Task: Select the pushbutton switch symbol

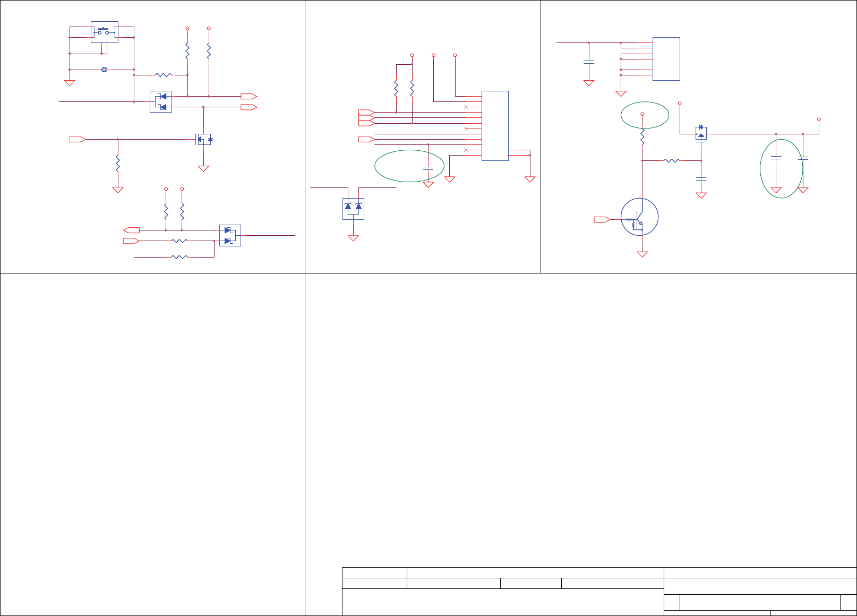Action: (105, 32)
